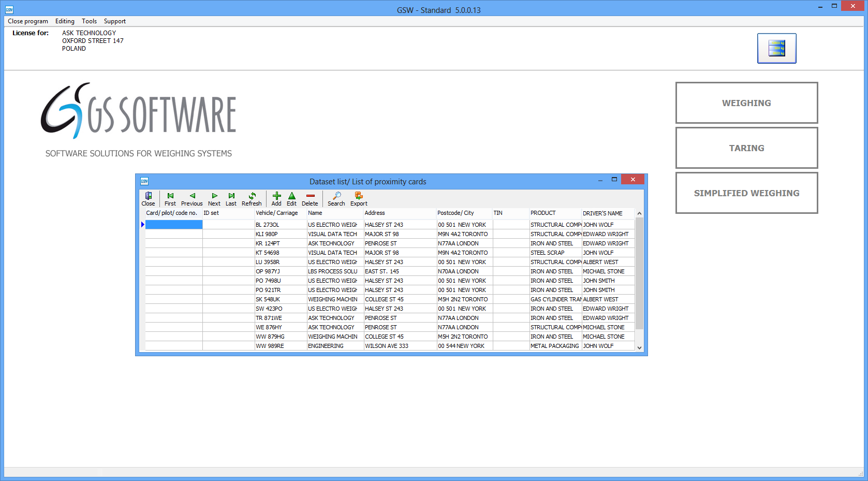Refresh the proximity cards list
The image size is (868, 481).
click(252, 199)
